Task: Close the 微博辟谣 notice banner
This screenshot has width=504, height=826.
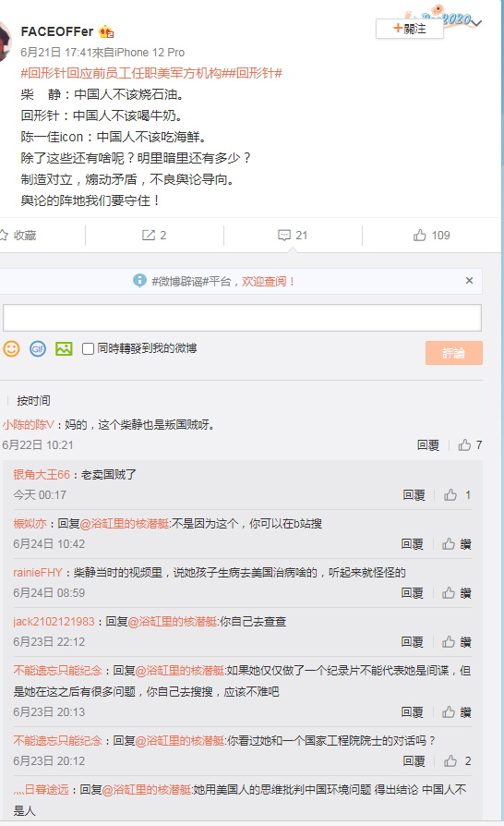Action: pyautogui.click(x=469, y=281)
